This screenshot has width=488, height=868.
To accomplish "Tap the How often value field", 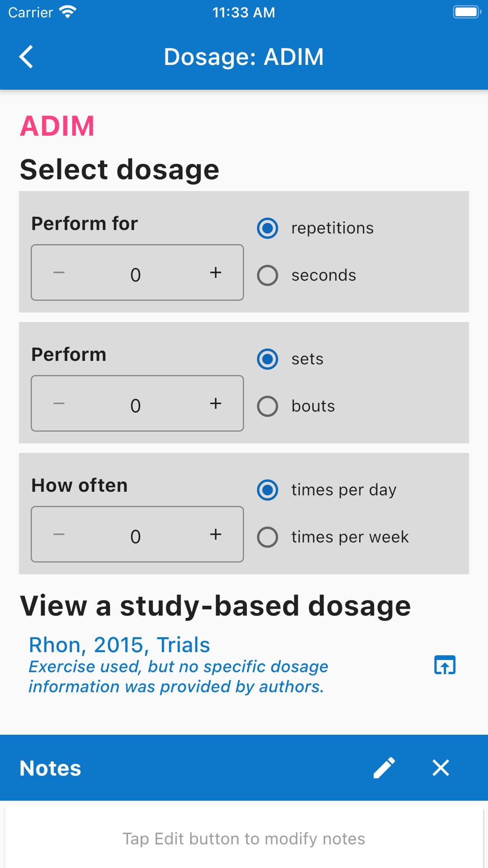I will (136, 537).
